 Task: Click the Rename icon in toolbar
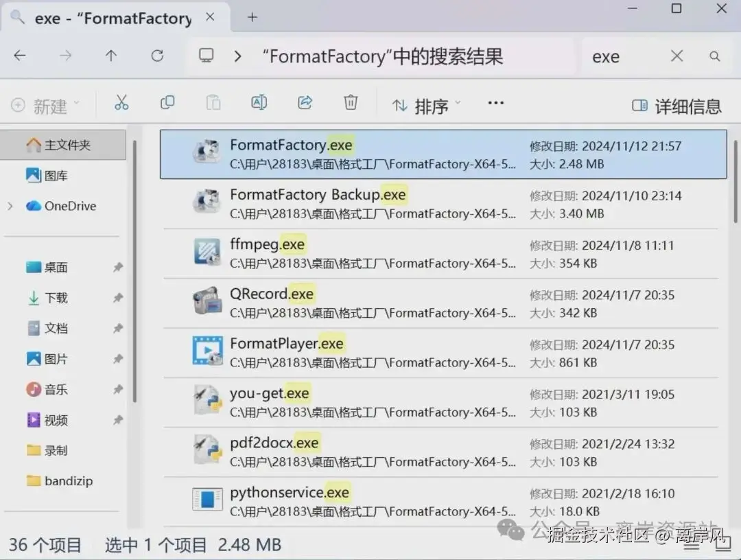pos(259,102)
